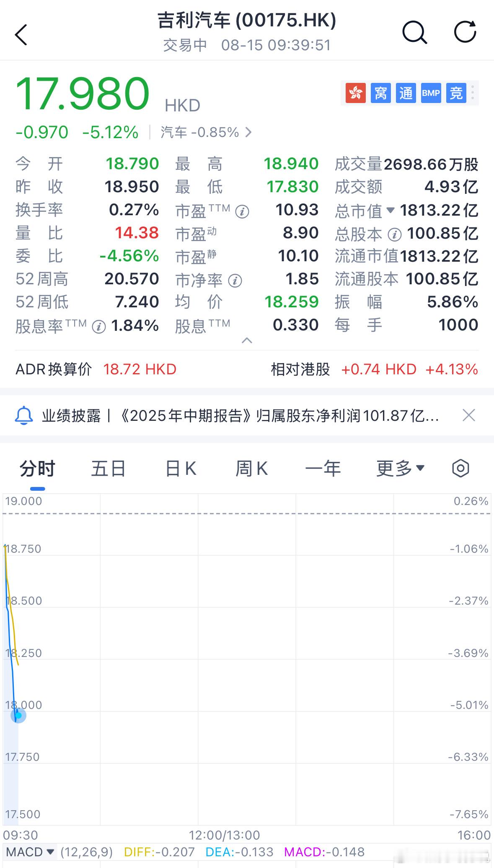The height and width of the screenshot is (868, 494).
Task: Change the MACD indicator dropdown
Action: coord(30,852)
